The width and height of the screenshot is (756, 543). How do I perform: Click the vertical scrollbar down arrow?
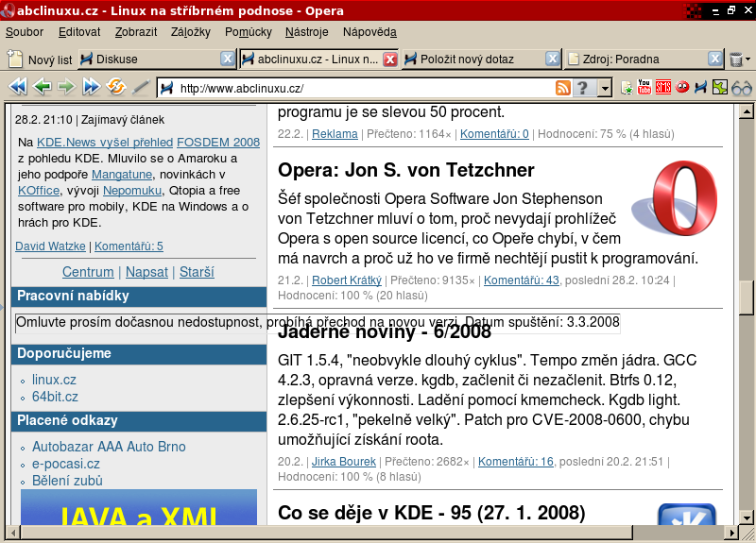pyautogui.click(x=747, y=518)
